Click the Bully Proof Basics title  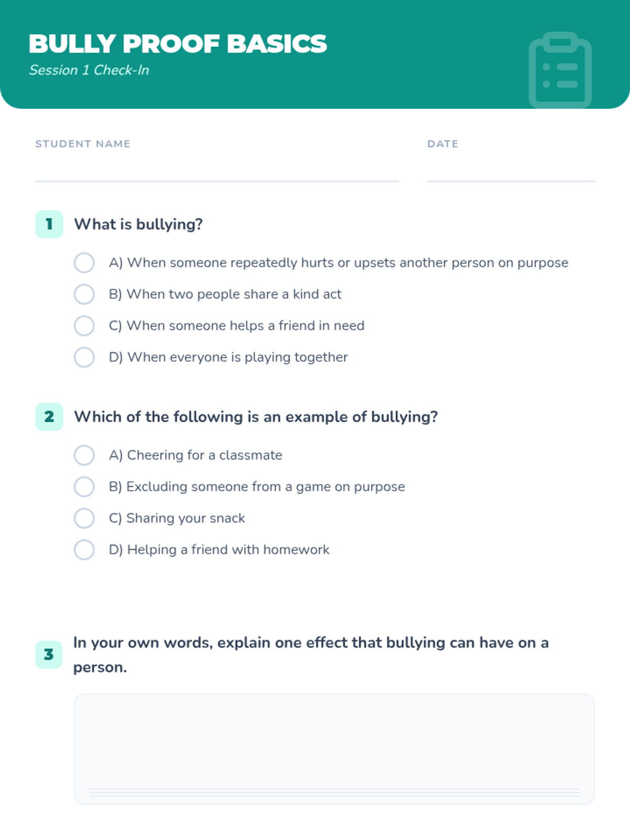coord(178,44)
